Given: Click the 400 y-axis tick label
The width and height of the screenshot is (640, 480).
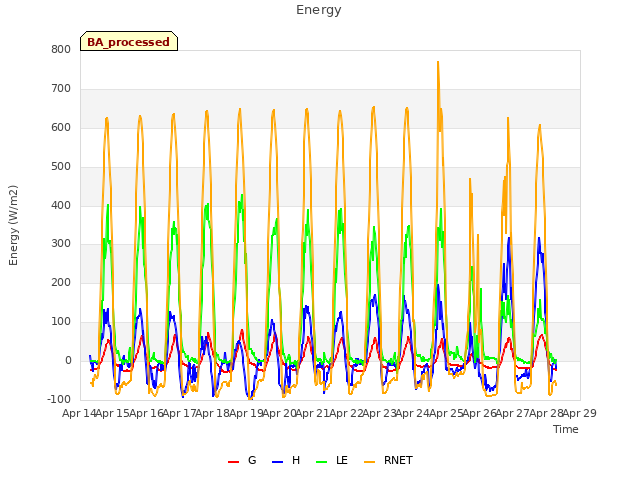Looking at the screenshot, I should (61, 205).
